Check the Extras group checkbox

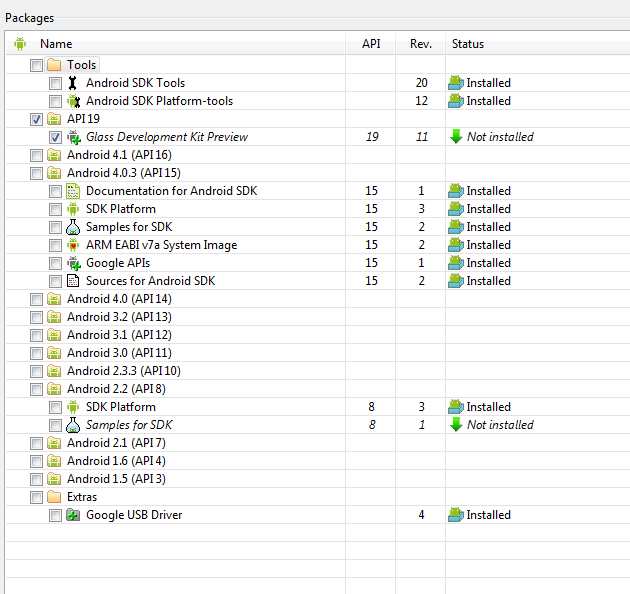click(x=36, y=497)
